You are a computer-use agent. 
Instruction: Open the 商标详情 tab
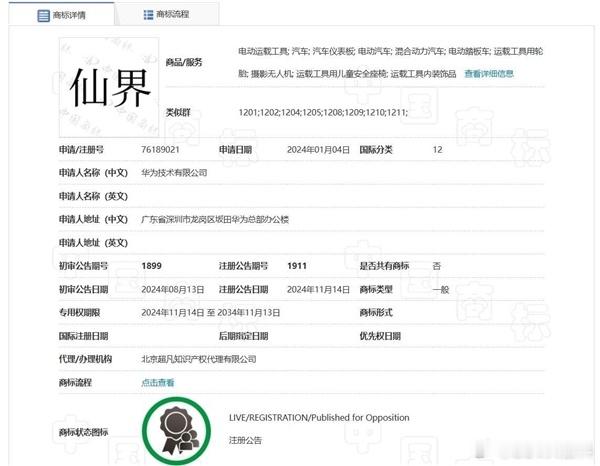(x=61, y=15)
